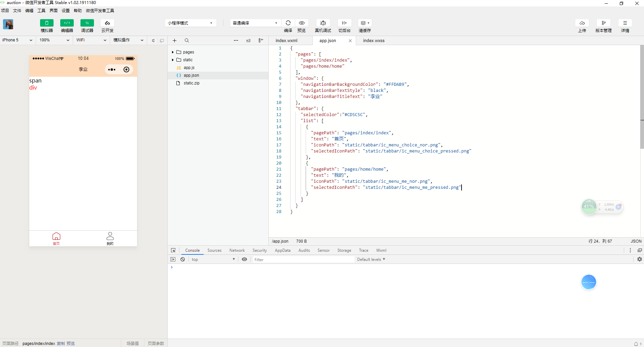644x347 pixels.
Task: Open the cloud development tool
Action: pos(107,23)
